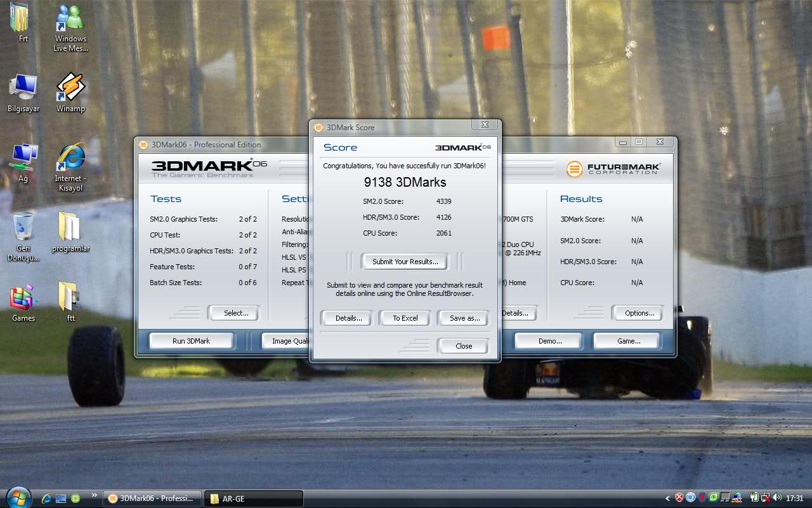812x508 pixels.
Task: Switch to the AR-GE taskbar window
Action: click(254, 498)
